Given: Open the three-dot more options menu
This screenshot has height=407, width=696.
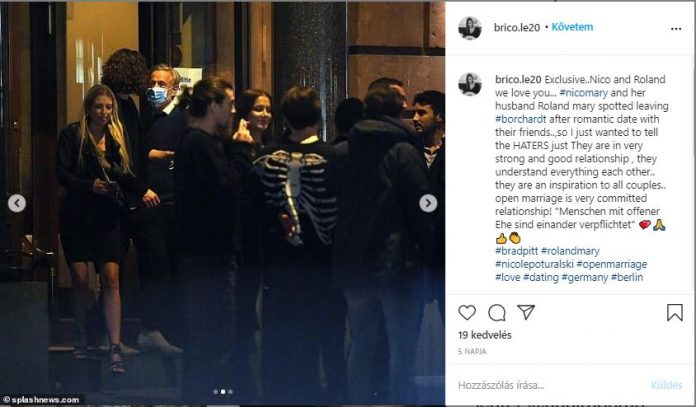Looking at the screenshot, I should (676, 29).
